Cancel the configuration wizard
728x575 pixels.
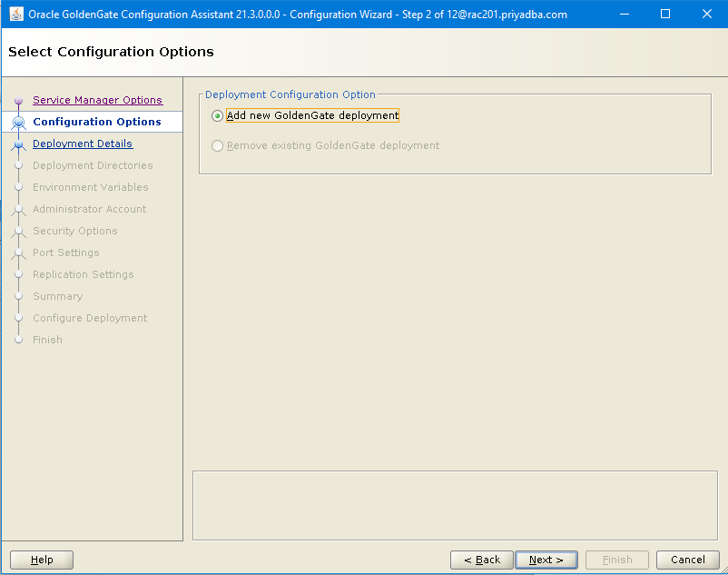688,560
